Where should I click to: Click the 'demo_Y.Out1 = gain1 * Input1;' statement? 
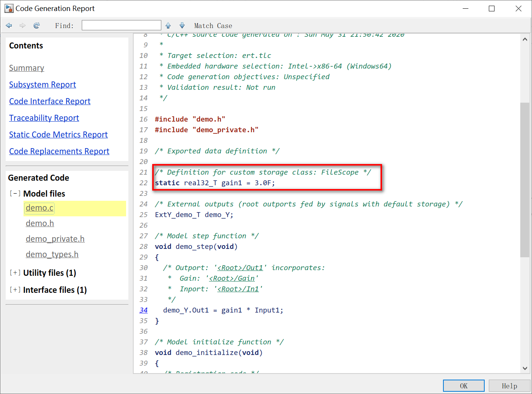click(223, 310)
